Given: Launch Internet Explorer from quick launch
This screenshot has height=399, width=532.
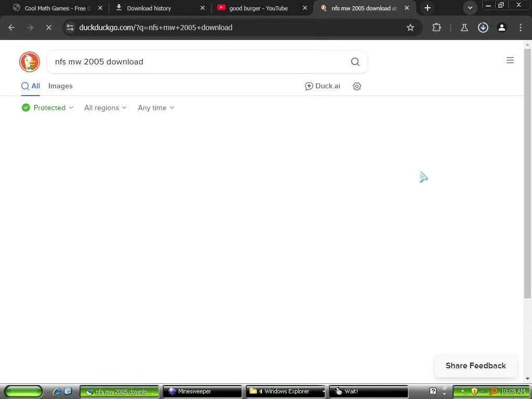Looking at the screenshot, I should tap(57, 391).
